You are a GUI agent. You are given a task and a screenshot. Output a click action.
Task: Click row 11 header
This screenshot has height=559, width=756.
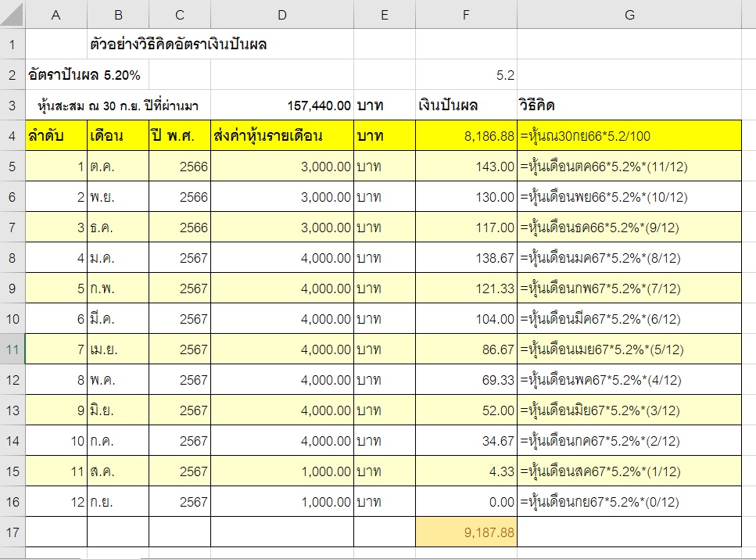(x=13, y=349)
